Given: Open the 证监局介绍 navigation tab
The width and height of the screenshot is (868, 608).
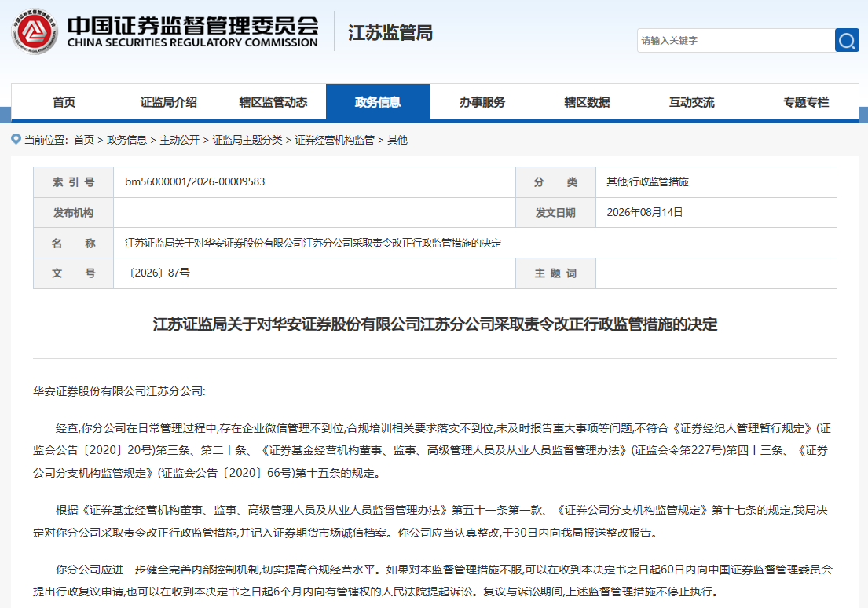Looking at the screenshot, I should pyautogui.click(x=168, y=102).
